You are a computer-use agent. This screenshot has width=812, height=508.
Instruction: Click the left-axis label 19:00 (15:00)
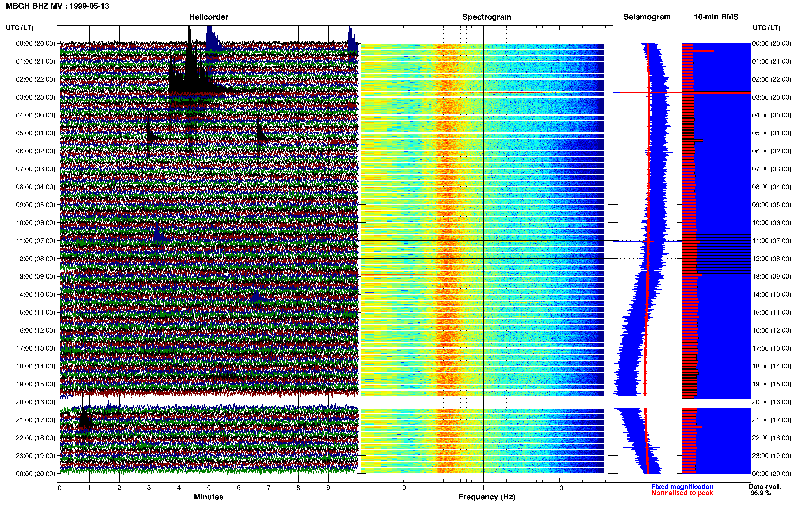(x=36, y=384)
